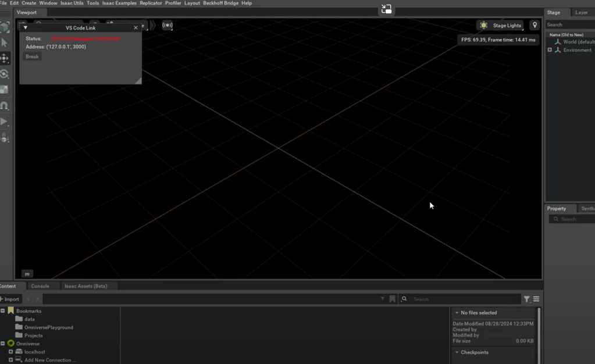This screenshot has height=364, width=595.
Task: Click the Stage panel search field
Action: pos(570,25)
